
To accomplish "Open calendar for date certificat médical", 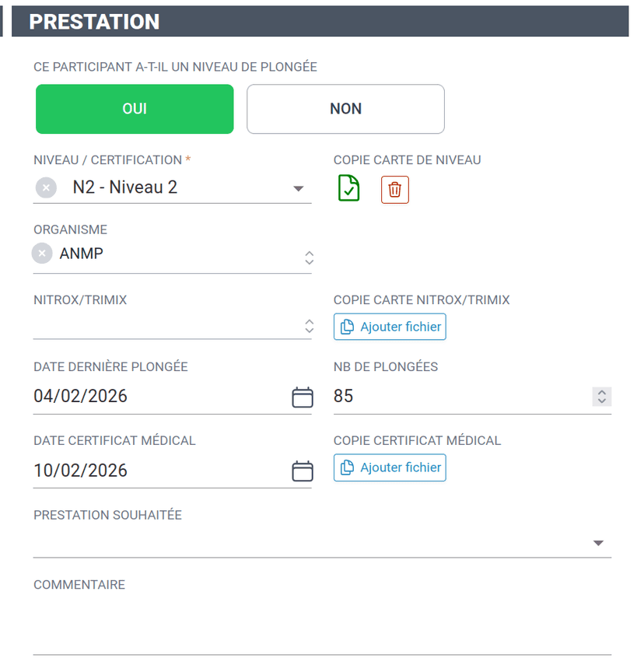I will click(302, 471).
